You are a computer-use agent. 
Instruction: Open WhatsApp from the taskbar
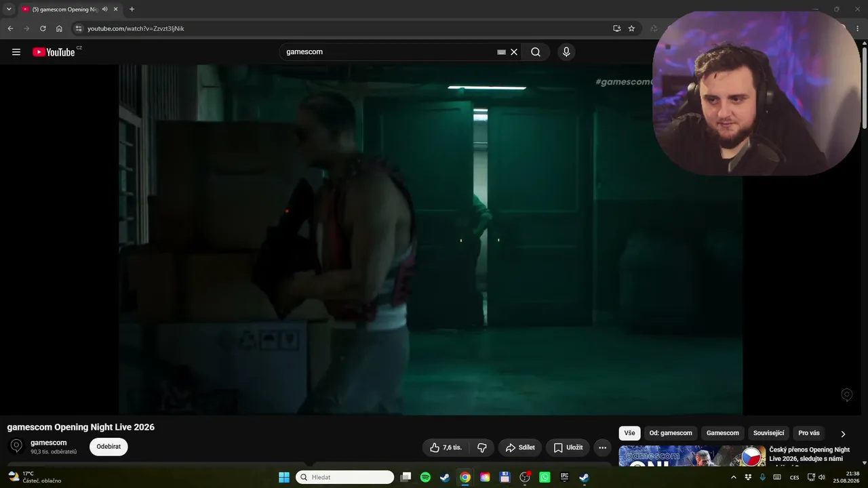coord(545,477)
